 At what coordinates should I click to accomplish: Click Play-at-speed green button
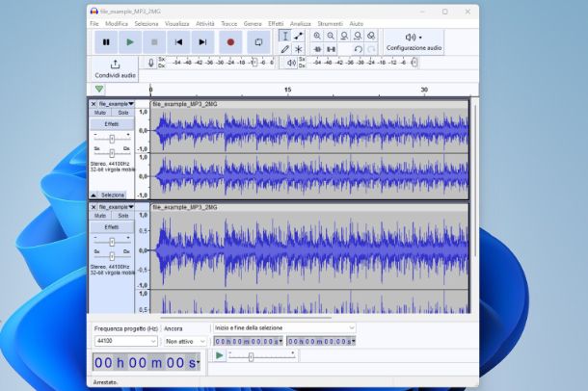tap(220, 355)
